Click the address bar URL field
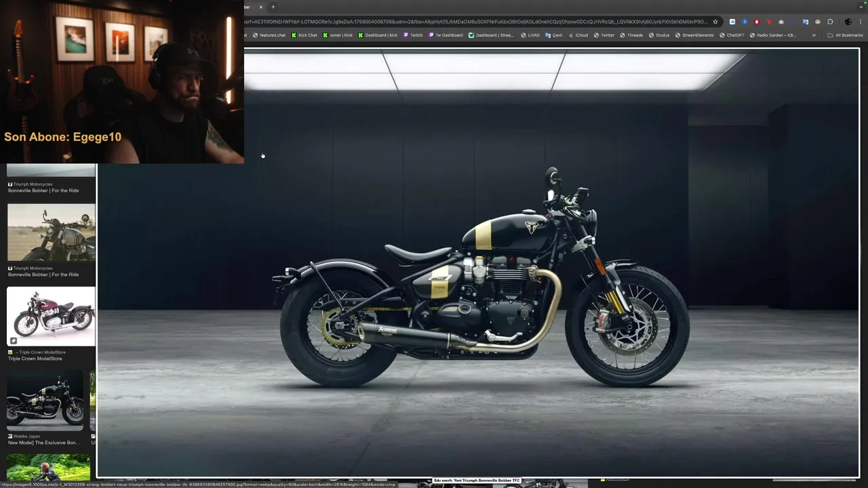The image size is (868, 488). tap(475, 22)
